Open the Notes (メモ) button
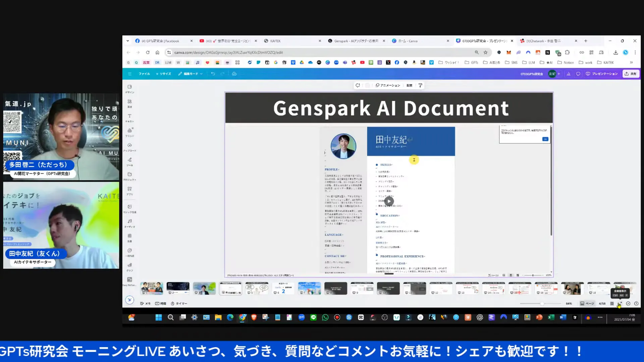 pyautogui.click(x=145, y=304)
